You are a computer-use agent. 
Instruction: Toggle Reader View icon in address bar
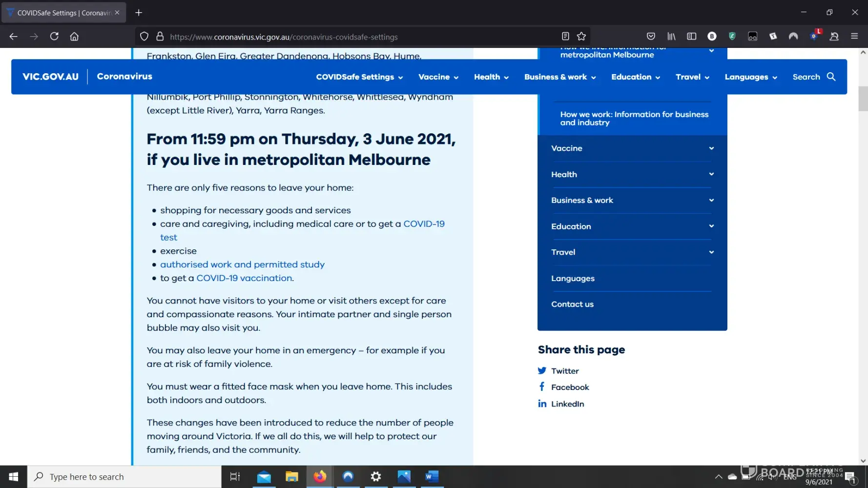pos(565,37)
